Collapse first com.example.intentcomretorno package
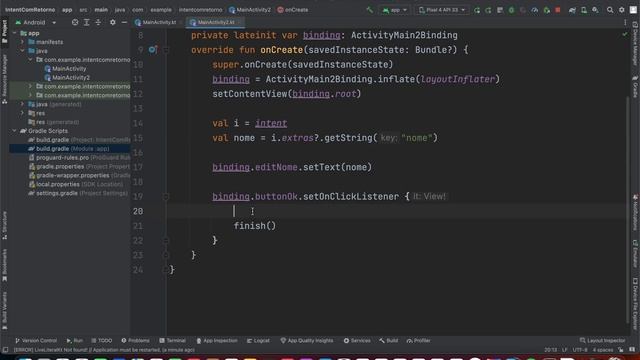Image resolution: width=640 pixels, height=360 pixels. tap(30, 60)
